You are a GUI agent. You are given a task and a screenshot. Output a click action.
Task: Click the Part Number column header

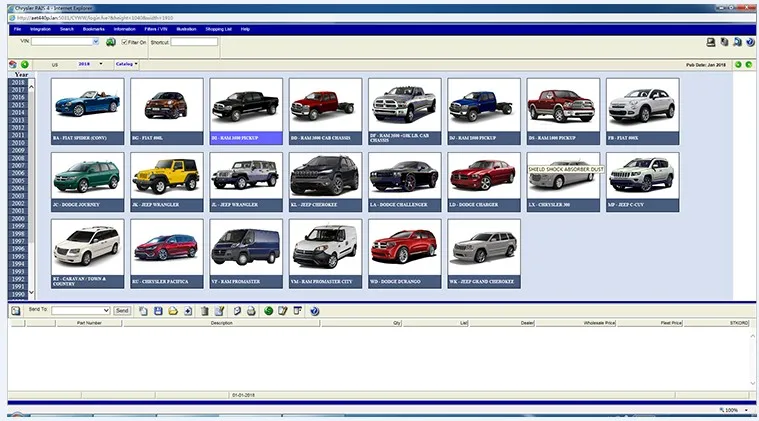click(x=89, y=323)
